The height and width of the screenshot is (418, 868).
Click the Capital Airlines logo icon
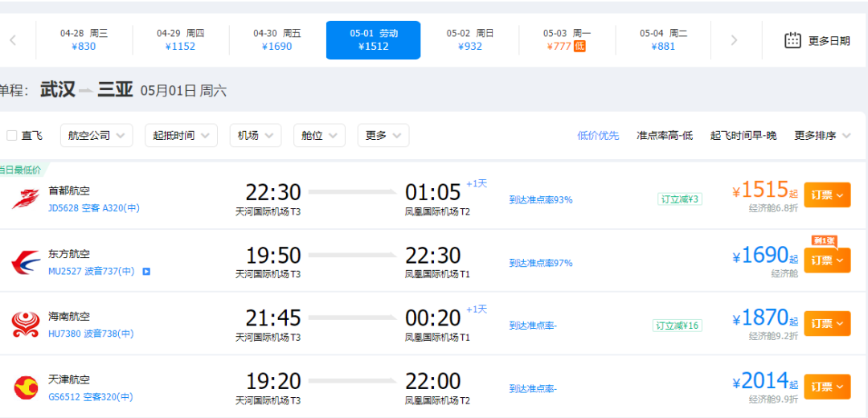coord(26,198)
